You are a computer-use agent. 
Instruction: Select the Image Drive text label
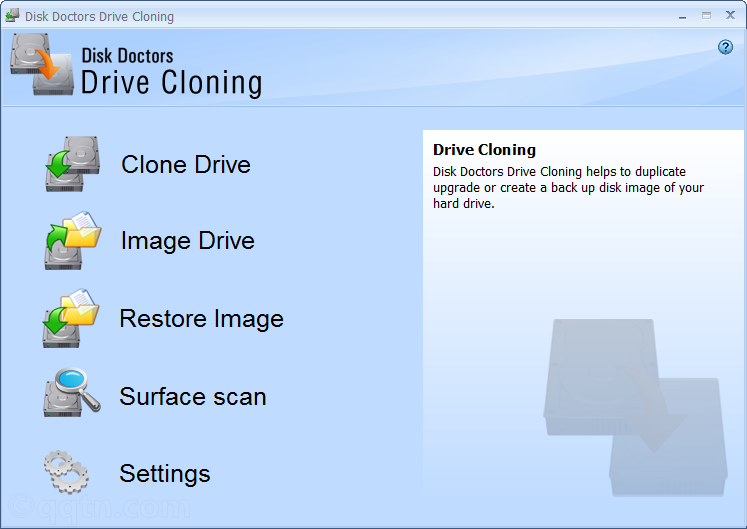(x=188, y=241)
